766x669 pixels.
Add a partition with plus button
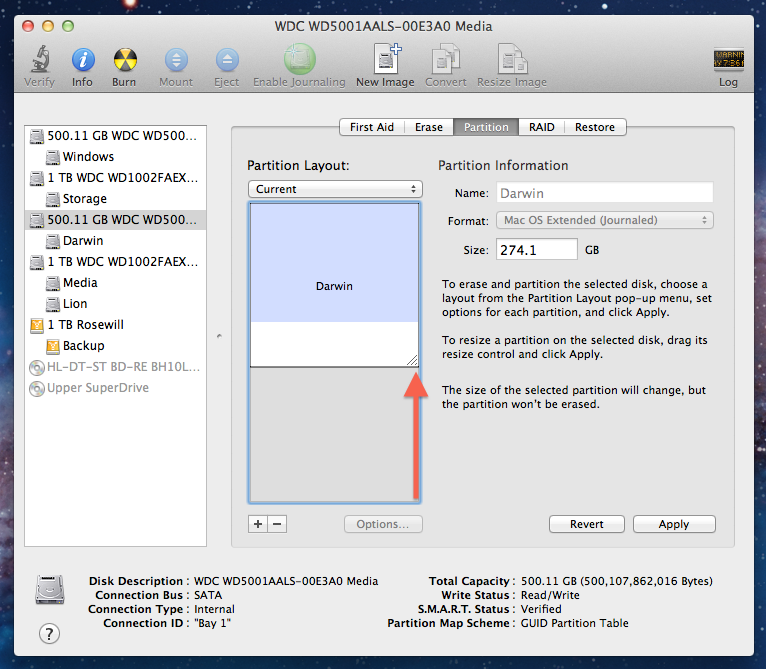click(x=258, y=524)
